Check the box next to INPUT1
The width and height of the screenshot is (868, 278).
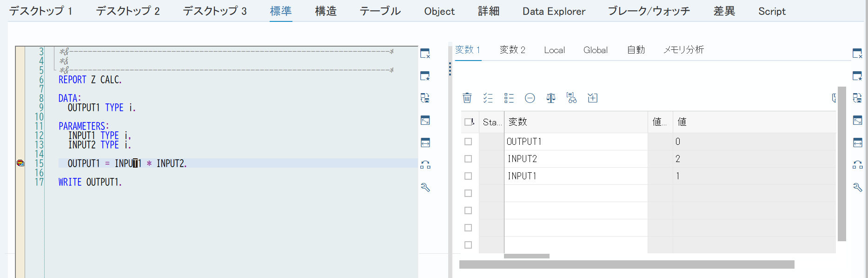click(x=468, y=176)
